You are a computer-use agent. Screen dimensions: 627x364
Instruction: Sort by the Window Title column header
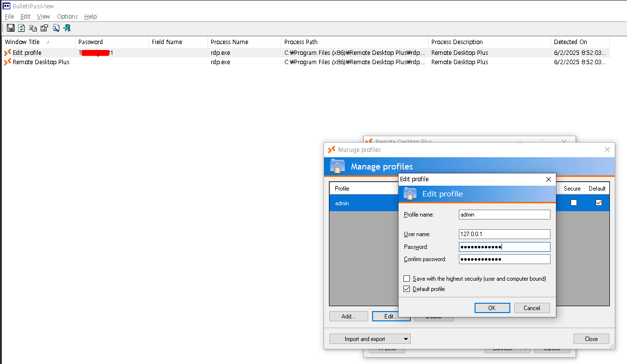(38, 42)
